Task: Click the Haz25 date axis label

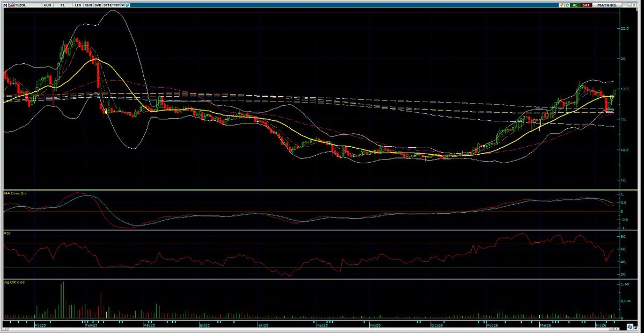Action: coord(40,325)
